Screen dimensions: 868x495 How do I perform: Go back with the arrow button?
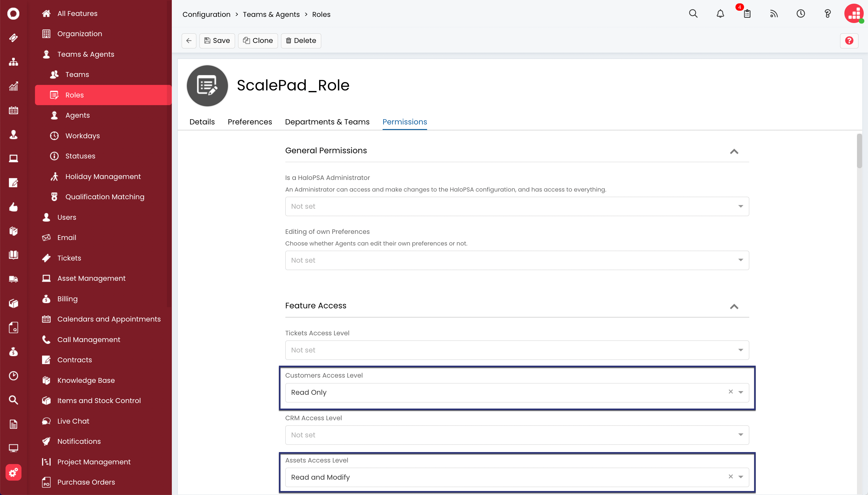coord(189,40)
